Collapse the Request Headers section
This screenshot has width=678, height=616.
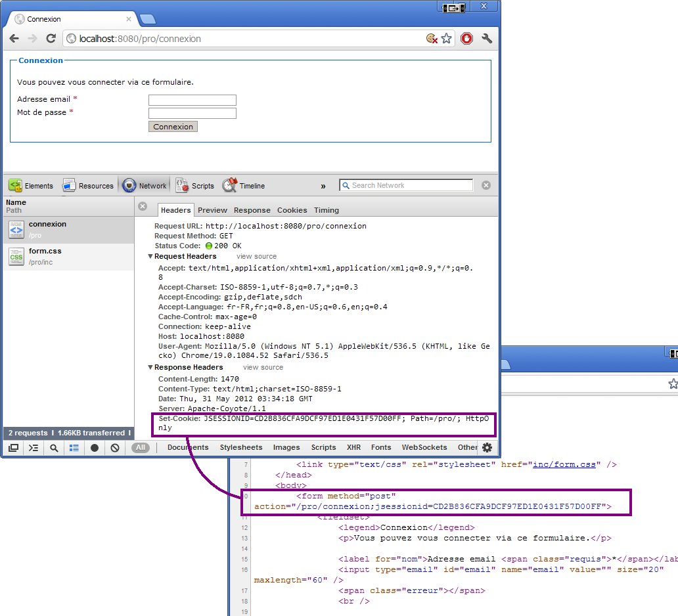click(151, 257)
